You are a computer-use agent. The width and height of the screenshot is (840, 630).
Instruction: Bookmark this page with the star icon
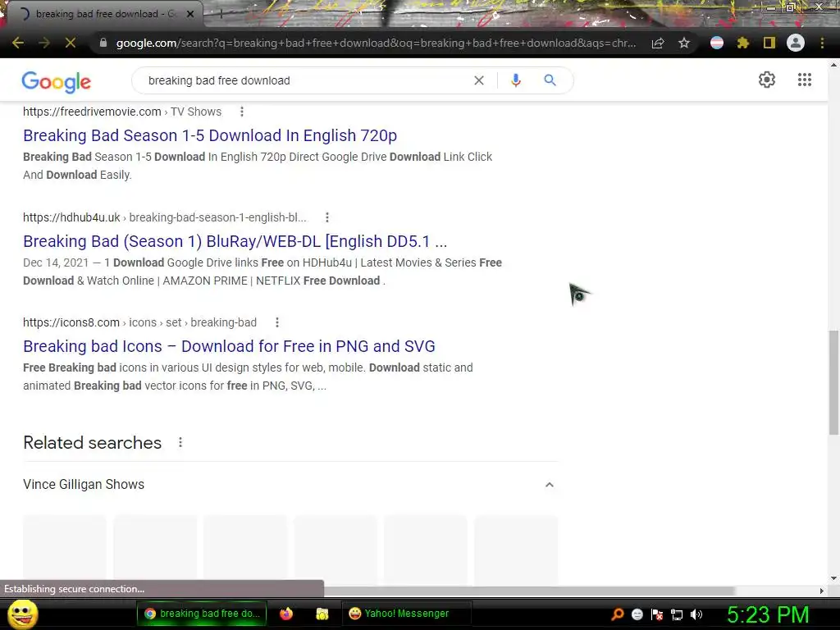point(684,43)
